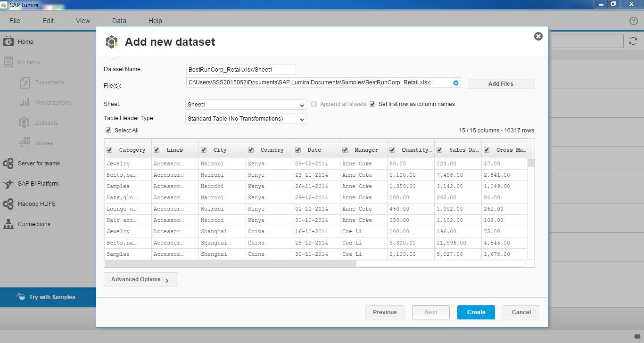Image resolution: width=644 pixels, height=343 pixels.
Task: Open the help question mark icon
Action: tap(634, 21)
